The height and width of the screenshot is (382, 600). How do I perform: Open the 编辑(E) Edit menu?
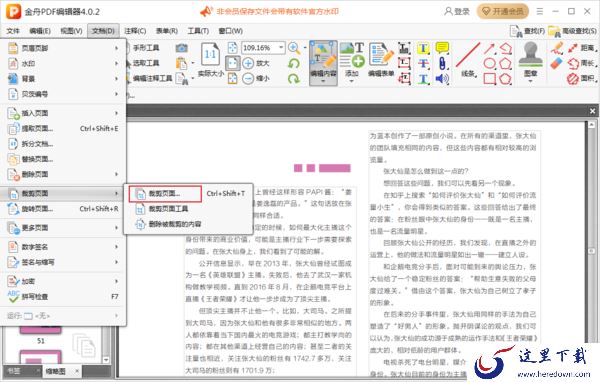point(40,31)
